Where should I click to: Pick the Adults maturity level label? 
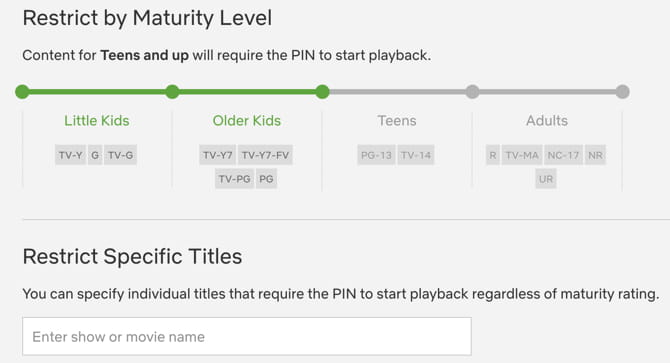point(547,121)
